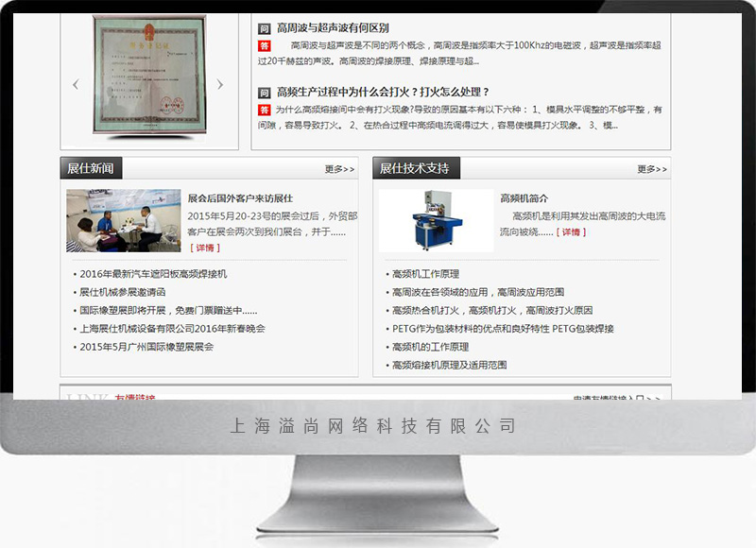Open the article 高频熔接机原理及适用范围
The image size is (756, 548).
tap(449, 365)
